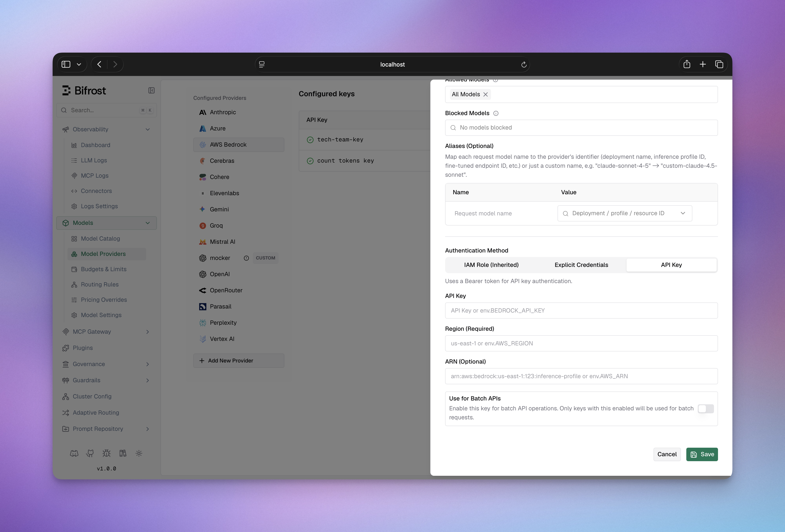785x532 pixels.
Task: Click the API Key input field
Action: tap(581, 311)
